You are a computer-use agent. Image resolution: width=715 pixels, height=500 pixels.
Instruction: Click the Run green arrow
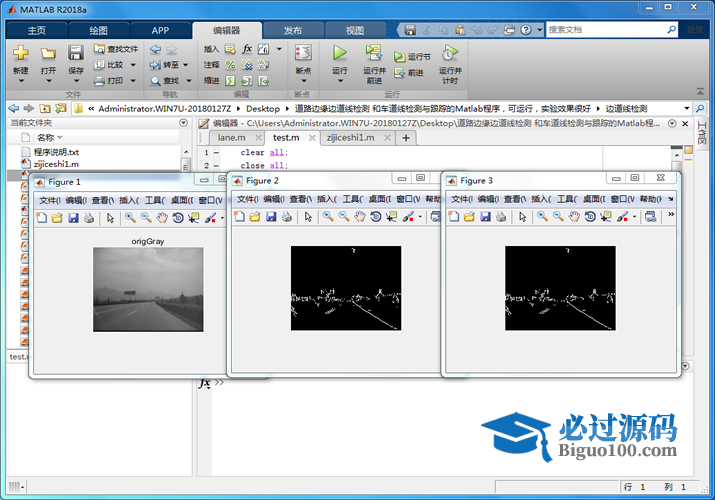click(x=339, y=53)
